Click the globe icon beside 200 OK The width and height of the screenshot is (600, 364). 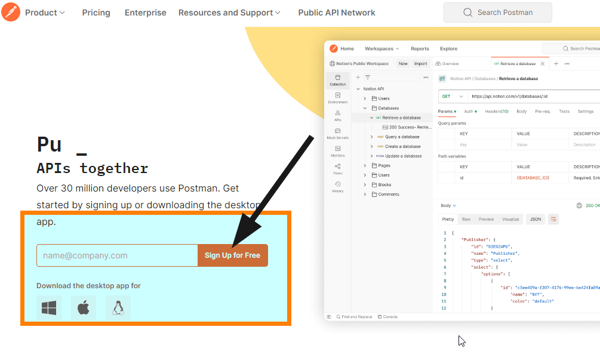coord(579,205)
